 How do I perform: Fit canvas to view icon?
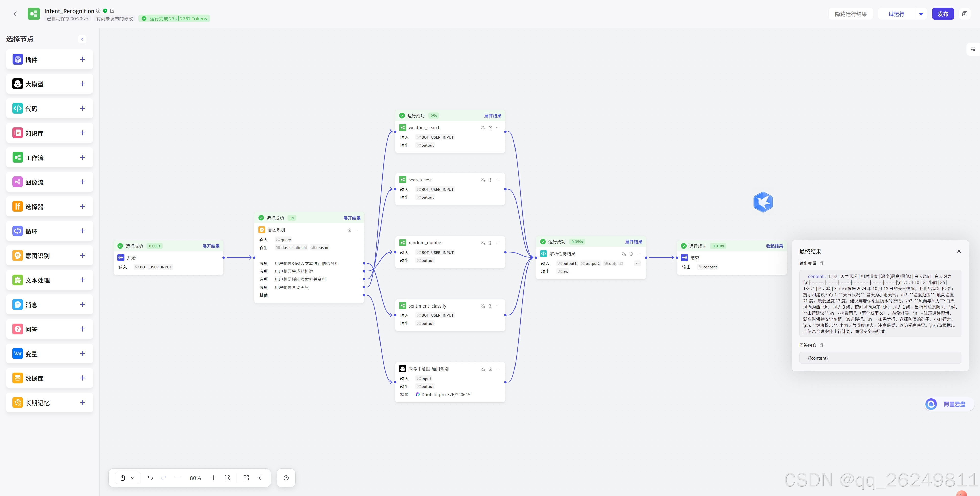[227, 478]
